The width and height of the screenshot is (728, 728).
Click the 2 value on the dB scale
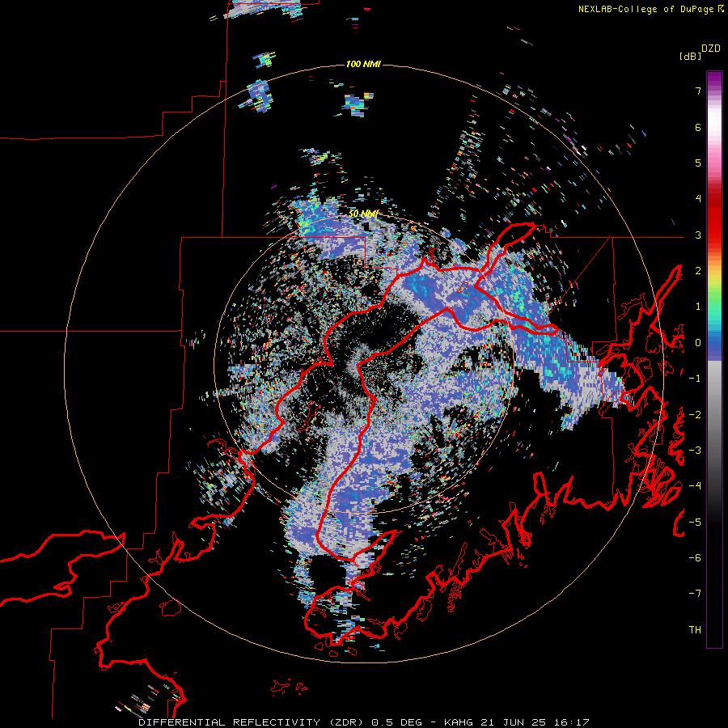pos(698,271)
